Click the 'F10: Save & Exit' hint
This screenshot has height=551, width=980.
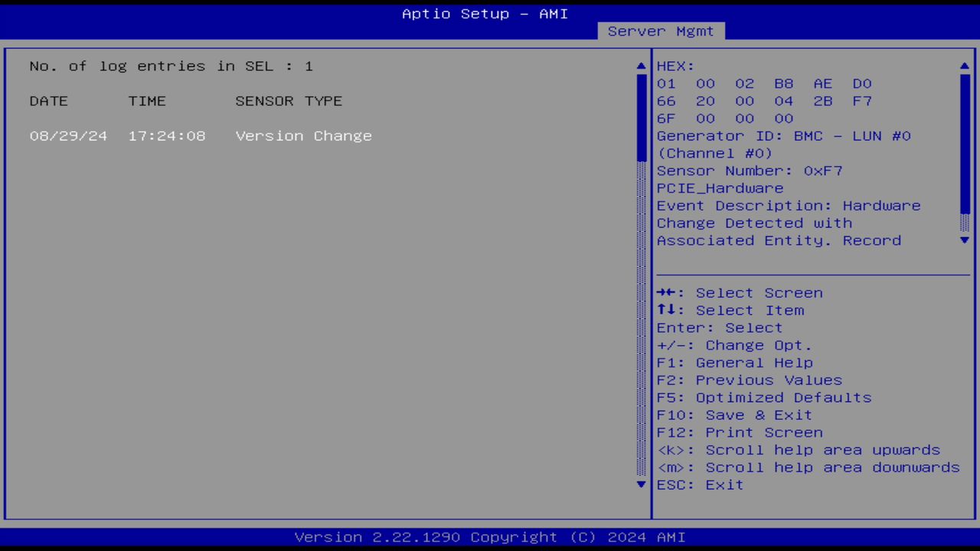tap(734, 415)
